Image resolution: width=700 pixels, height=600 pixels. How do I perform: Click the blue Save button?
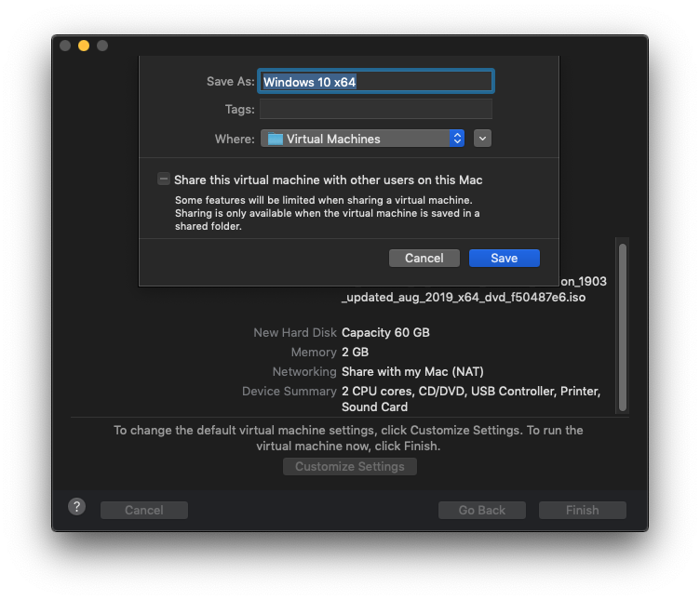(x=504, y=258)
